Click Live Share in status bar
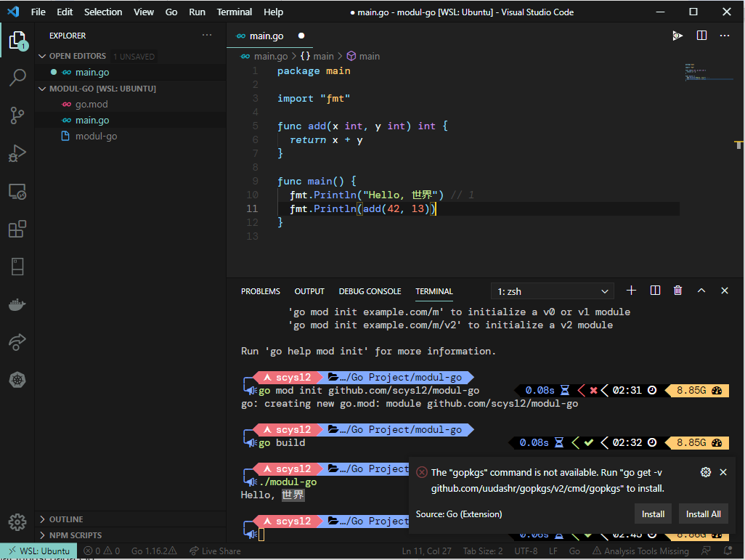745x560 pixels. 215,551
